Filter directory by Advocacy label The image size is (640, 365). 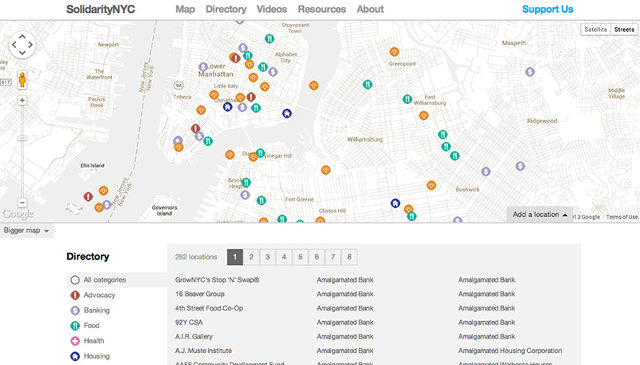coord(99,295)
